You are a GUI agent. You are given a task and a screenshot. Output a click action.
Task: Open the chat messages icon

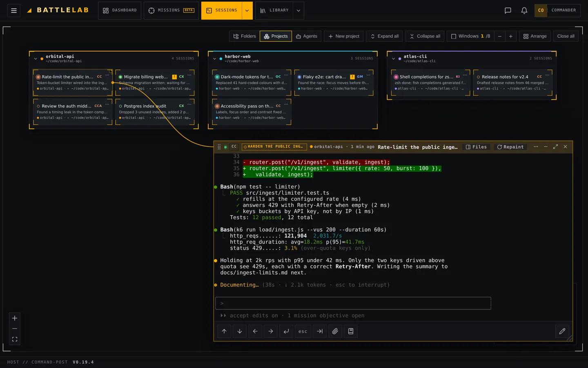tap(508, 11)
